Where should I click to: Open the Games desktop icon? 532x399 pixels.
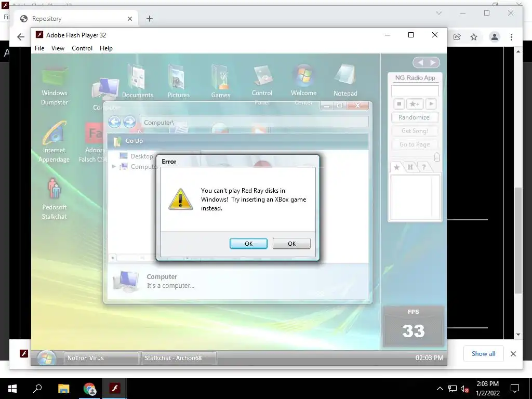220,83
